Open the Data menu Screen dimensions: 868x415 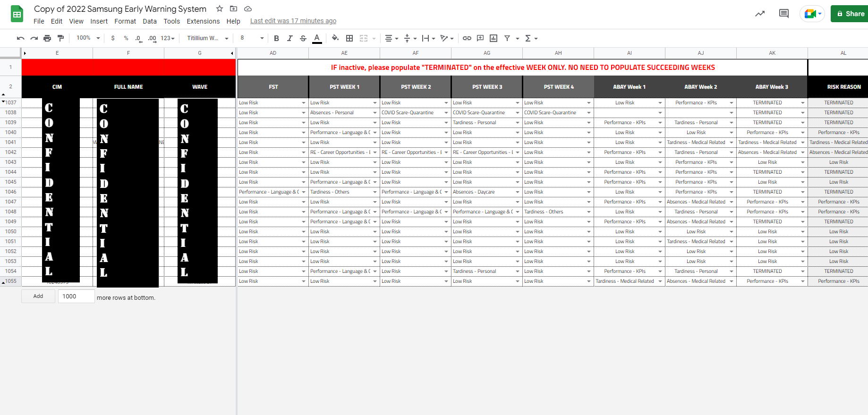(x=150, y=21)
